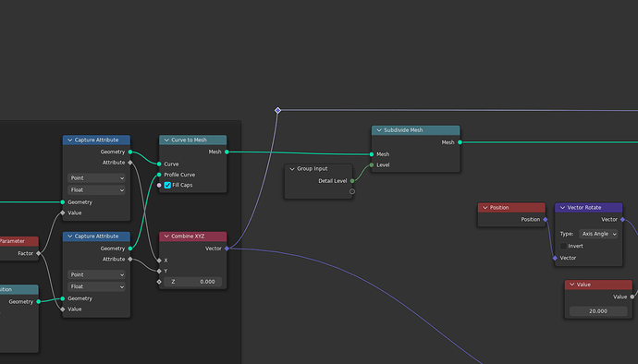Click the Value node 20.000 field
The image size is (638, 364).
tap(598, 311)
